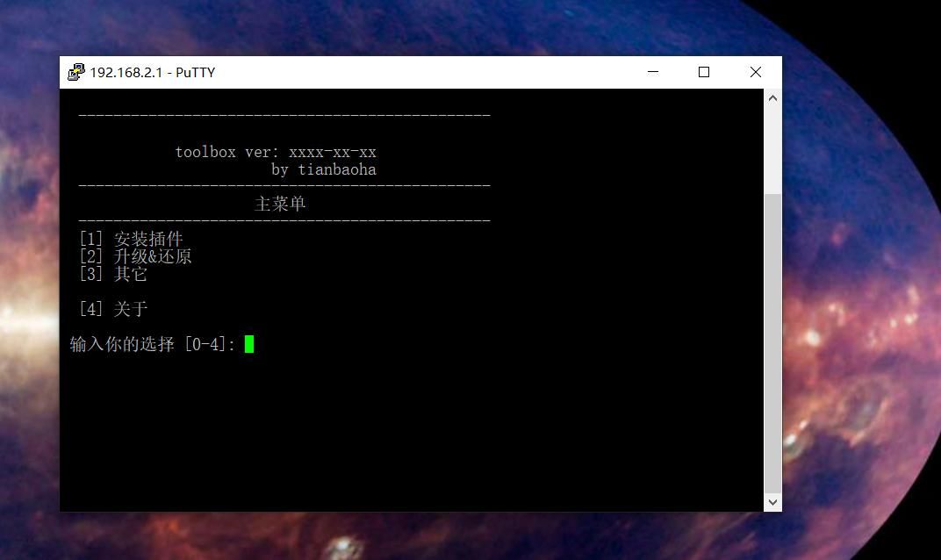
Task: Click the terminal scrollbar up arrow
Action: 772,97
